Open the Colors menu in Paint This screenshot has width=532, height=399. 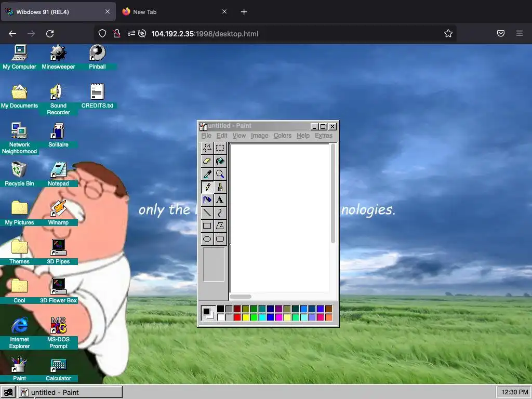tap(283, 136)
